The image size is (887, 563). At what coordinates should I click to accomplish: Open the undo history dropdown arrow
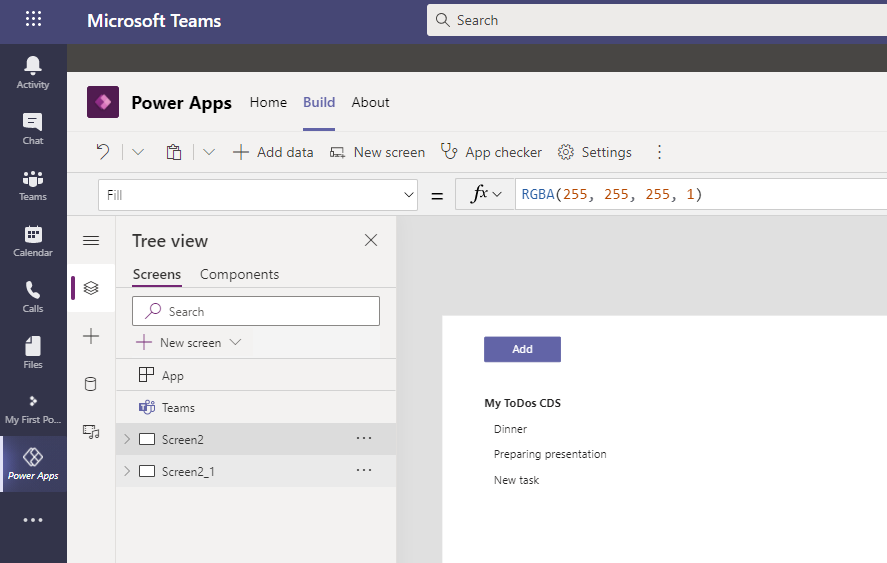click(x=138, y=152)
